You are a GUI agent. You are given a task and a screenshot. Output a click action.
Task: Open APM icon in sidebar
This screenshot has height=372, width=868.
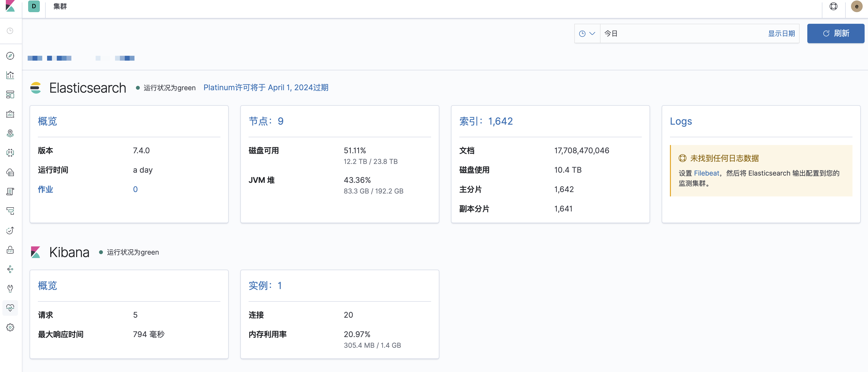pyautogui.click(x=10, y=211)
